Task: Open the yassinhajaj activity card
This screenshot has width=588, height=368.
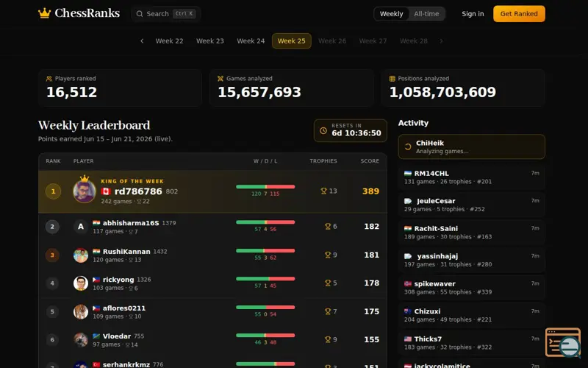Action: [x=471, y=260]
